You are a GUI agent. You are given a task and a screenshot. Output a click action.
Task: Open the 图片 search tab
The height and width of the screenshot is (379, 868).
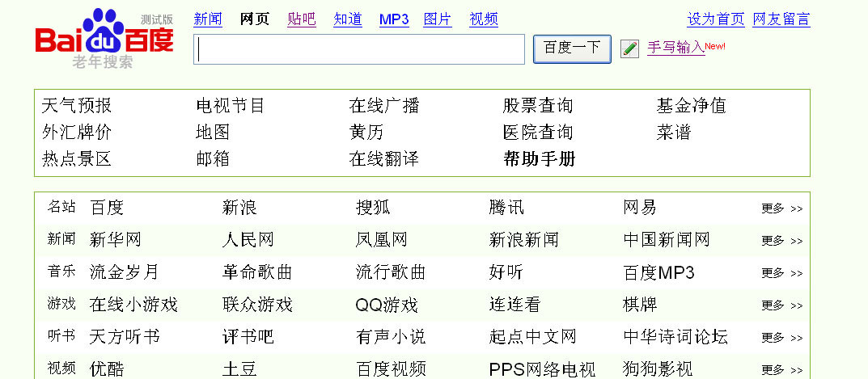coord(438,19)
